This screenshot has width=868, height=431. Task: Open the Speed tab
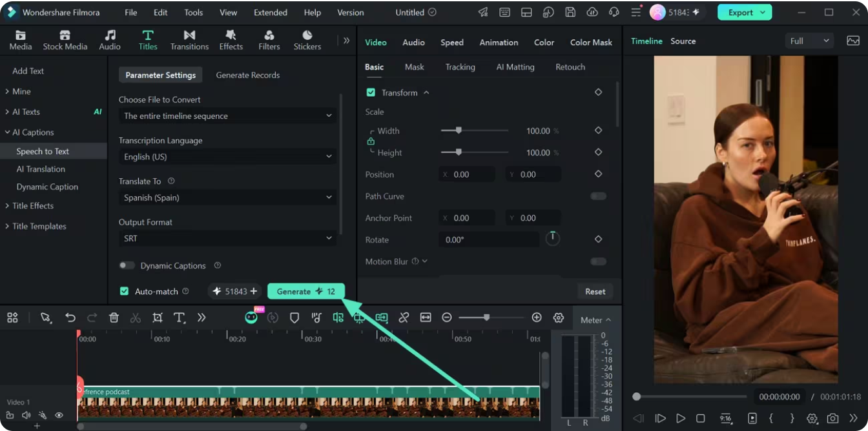452,43
